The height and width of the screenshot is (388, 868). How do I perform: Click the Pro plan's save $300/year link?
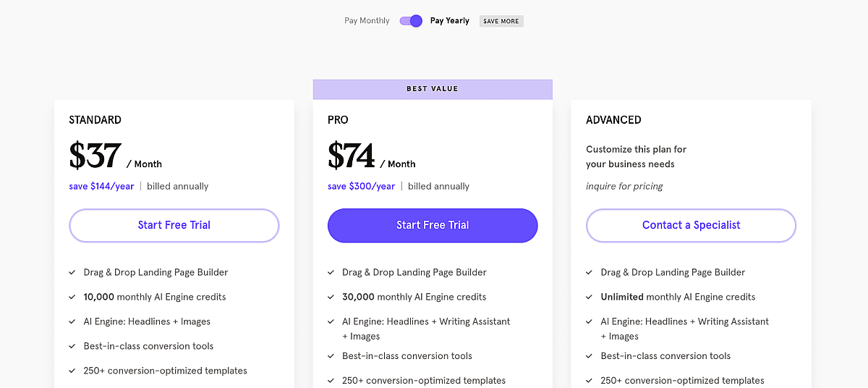click(361, 186)
